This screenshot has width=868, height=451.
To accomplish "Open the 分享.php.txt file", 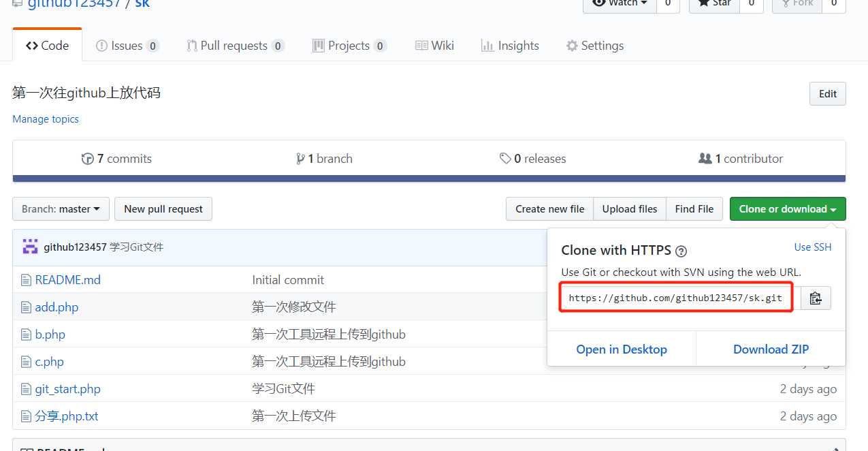I will coord(67,416).
